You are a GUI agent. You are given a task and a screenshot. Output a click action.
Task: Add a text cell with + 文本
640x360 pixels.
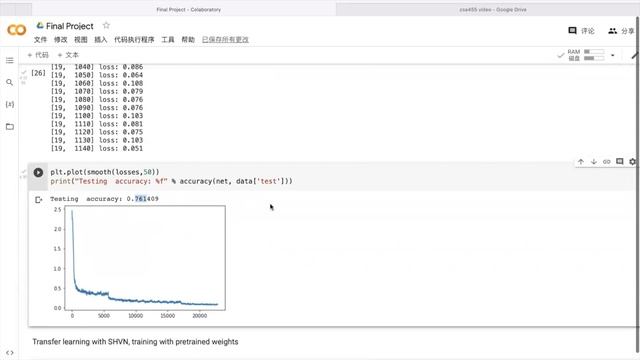68,55
